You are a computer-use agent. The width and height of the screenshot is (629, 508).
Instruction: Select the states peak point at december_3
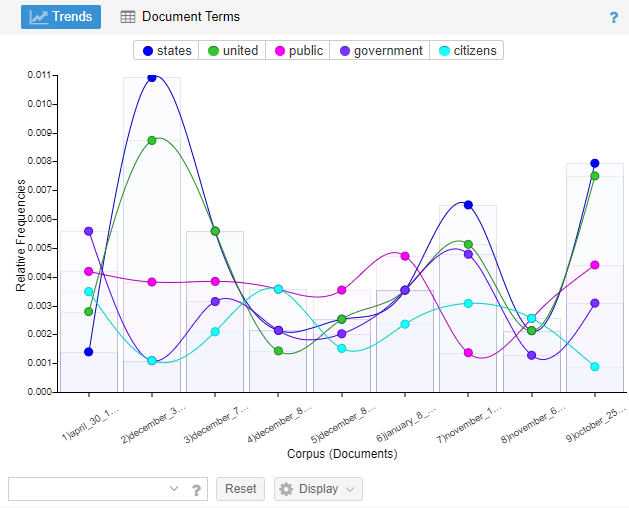[x=152, y=77]
